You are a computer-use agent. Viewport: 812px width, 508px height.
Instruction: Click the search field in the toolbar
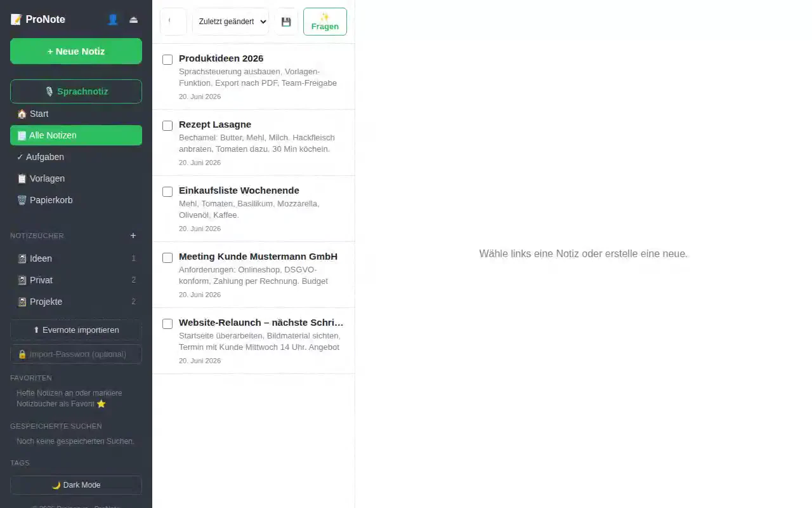pos(173,22)
